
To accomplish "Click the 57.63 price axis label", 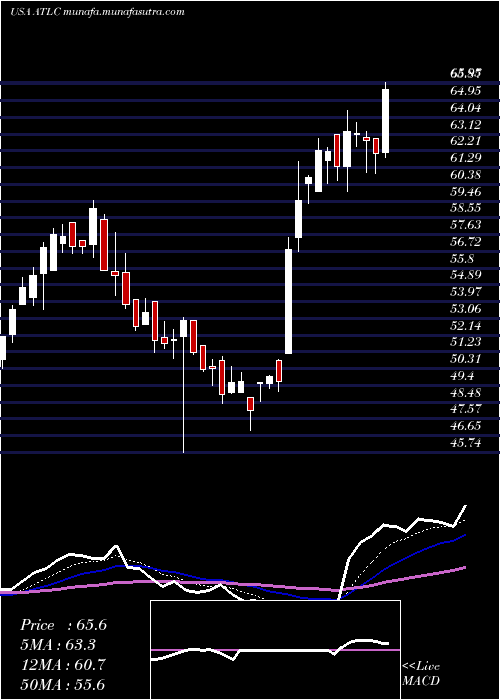I will tap(465, 225).
